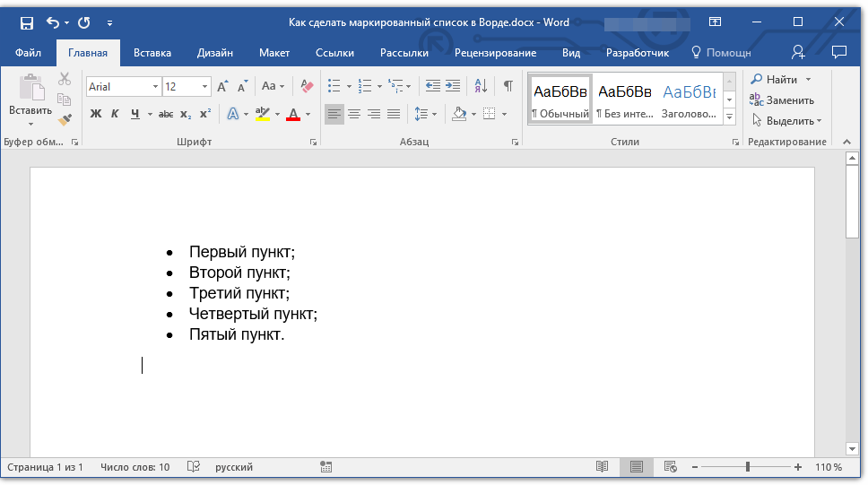Click the Заменить button

[x=782, y=100]
